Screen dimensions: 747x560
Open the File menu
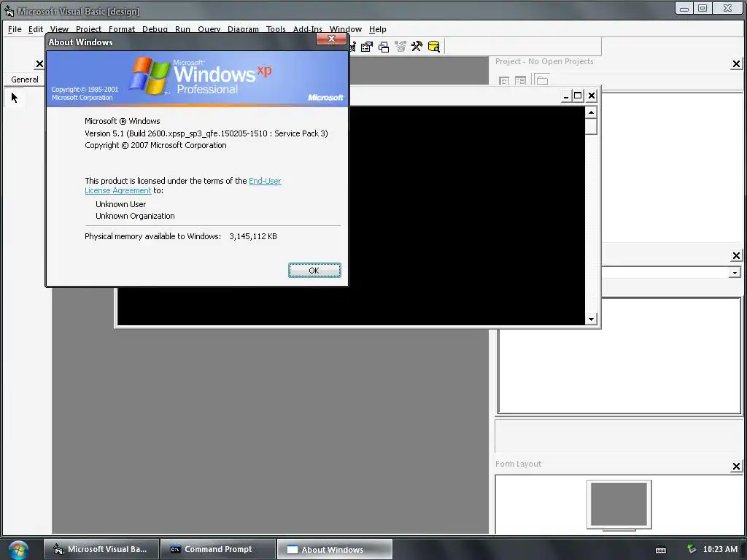pos(15,29)
